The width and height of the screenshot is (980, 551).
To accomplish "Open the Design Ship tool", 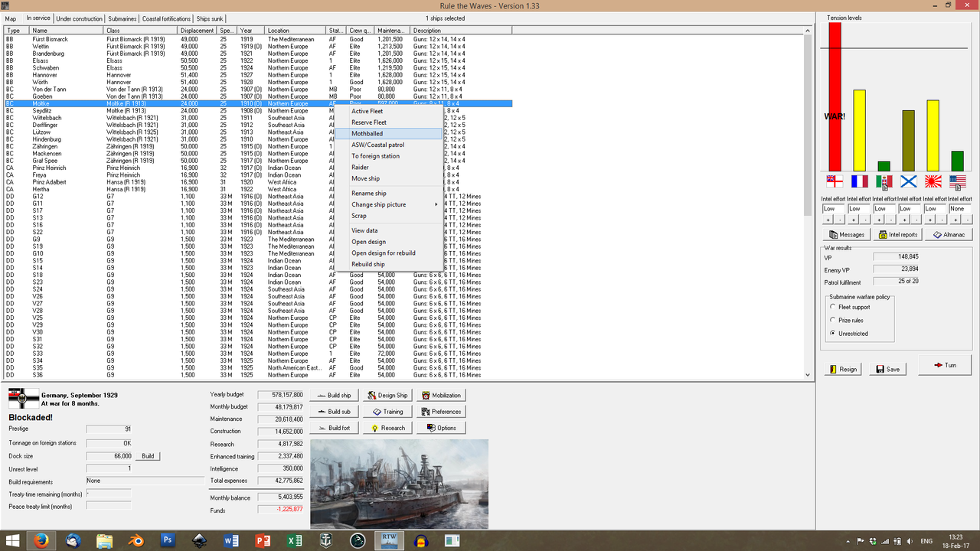I will 387,395.
